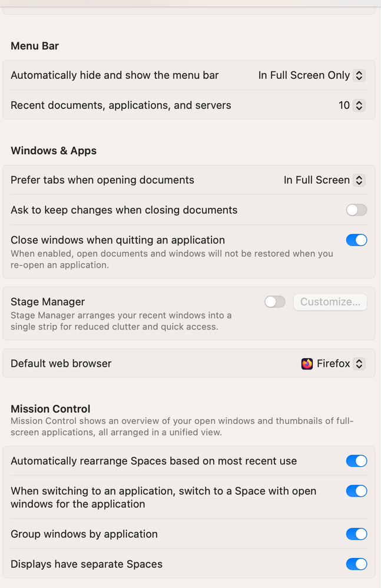Toggle switching to a Space with open windows
Screen dimensions: 381x588
coord(356,491)
